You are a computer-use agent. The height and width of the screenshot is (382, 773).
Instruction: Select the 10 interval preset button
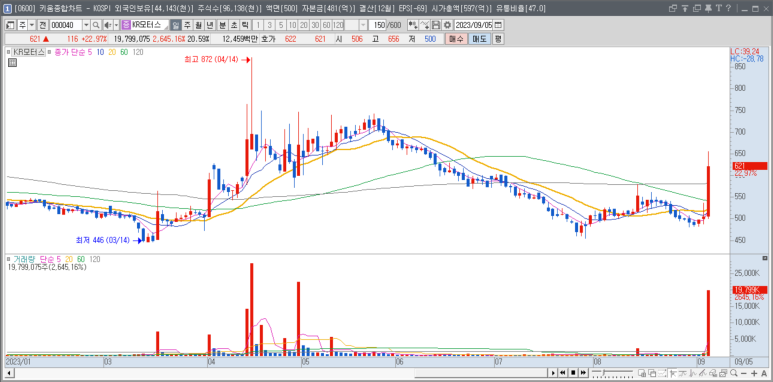(292, 25)
